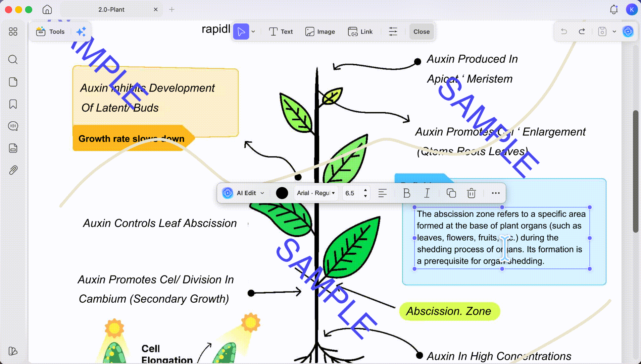Open the comments panel in sidebar
Viewport: 641px width, 364px height.
tap(13, 126)
